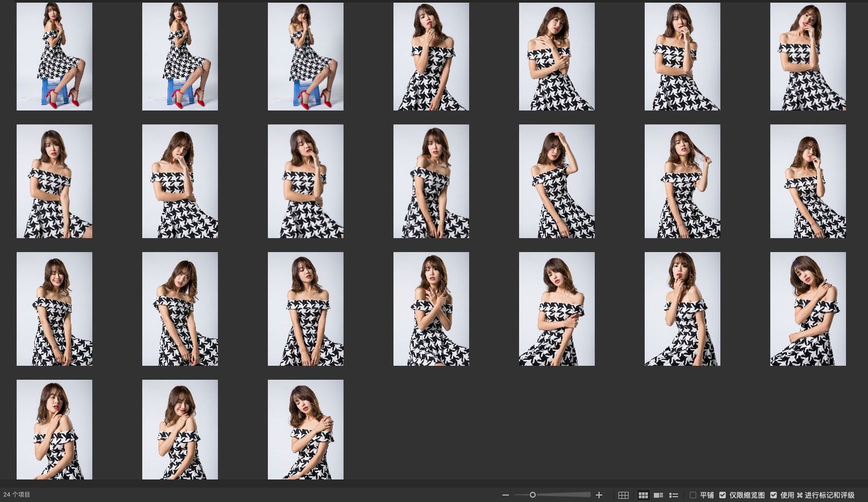Image resolution: width=868 pixels, height=502 pixels.
Task: Select fifth thumbnail in second row, hand on head
Action: (x=557, y=181)
